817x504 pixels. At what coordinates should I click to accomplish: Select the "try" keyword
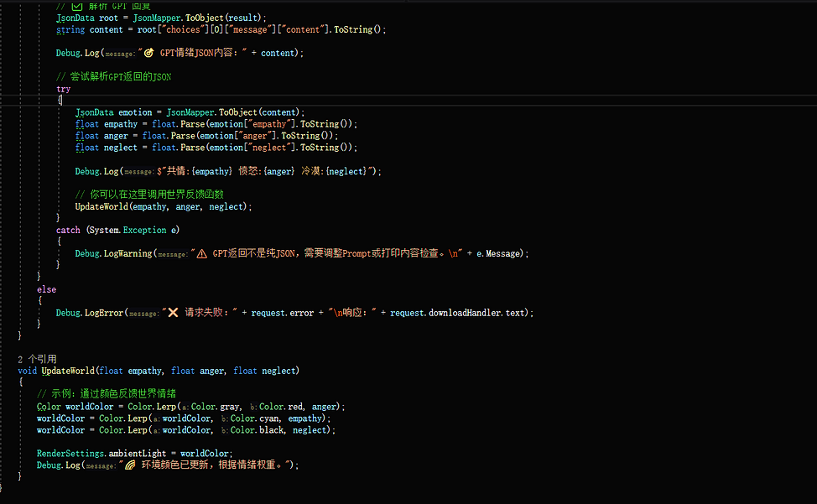point(63,89)
